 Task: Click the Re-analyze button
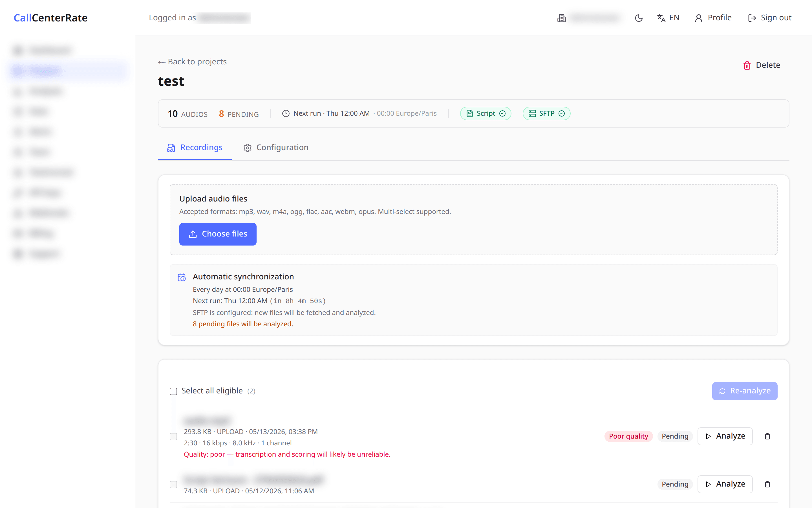745,391
